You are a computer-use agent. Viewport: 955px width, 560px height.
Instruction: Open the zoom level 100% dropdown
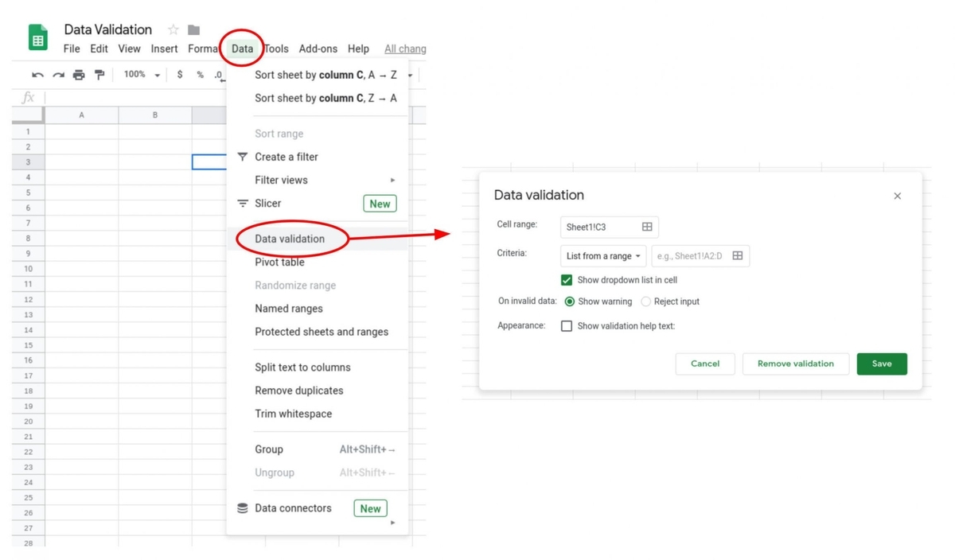(x=140, y=74)
